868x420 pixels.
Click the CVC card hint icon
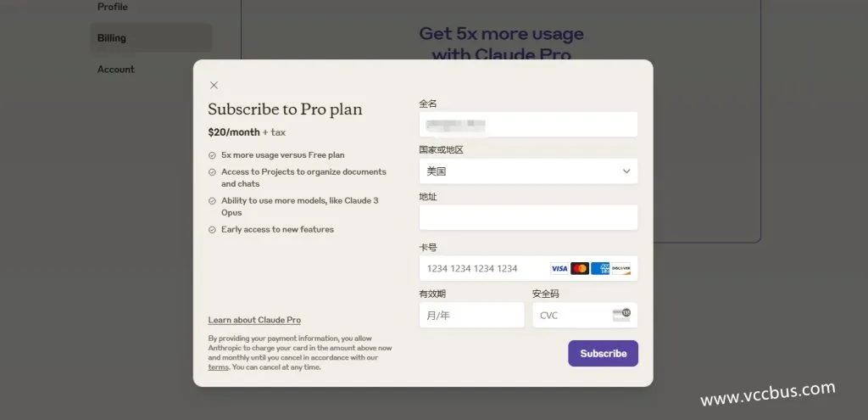[x=621, y=315]
